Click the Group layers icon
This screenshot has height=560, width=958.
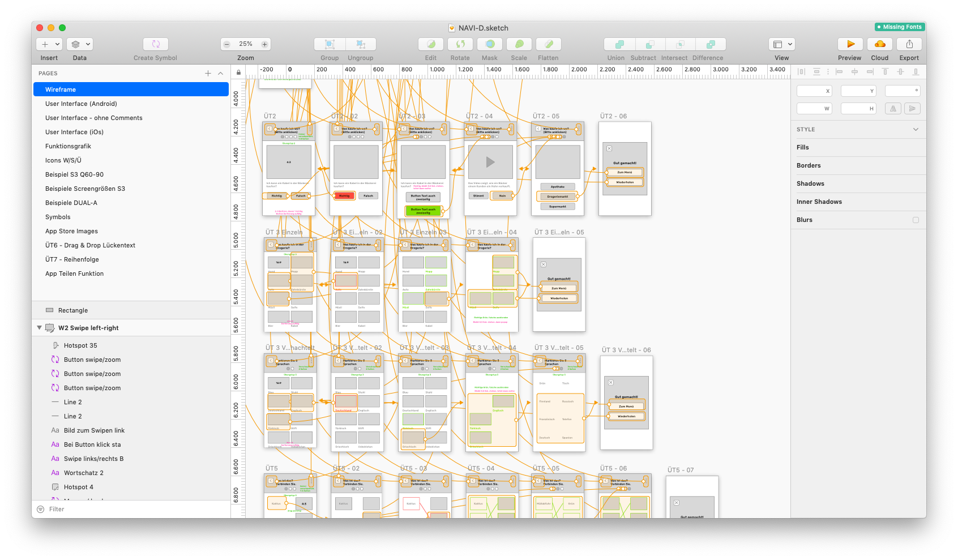330,44
